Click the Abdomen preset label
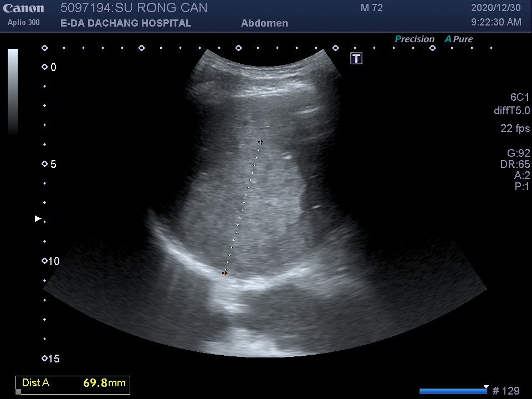The width and height of the screenshot is (532, 399). (x=264, y=23)
